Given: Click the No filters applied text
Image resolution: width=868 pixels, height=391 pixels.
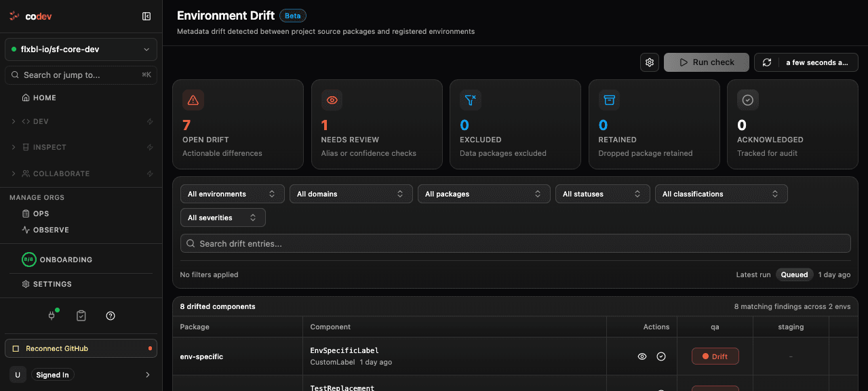Looking at the screenshot, I should tap(209, 274).
